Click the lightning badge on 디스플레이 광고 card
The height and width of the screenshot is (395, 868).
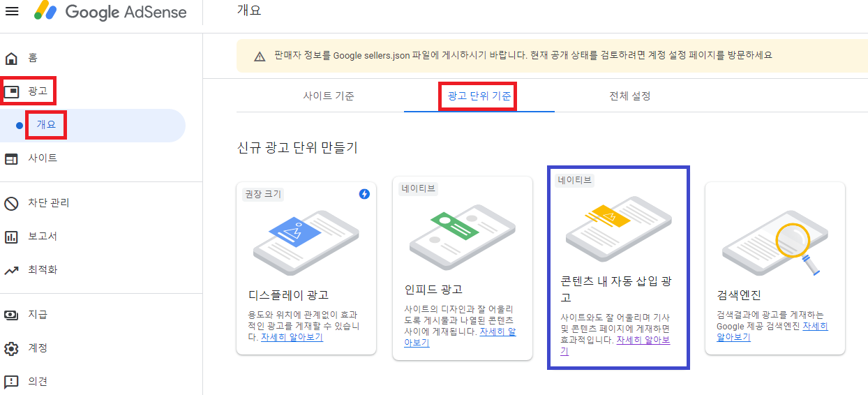[x=364, y=194]
